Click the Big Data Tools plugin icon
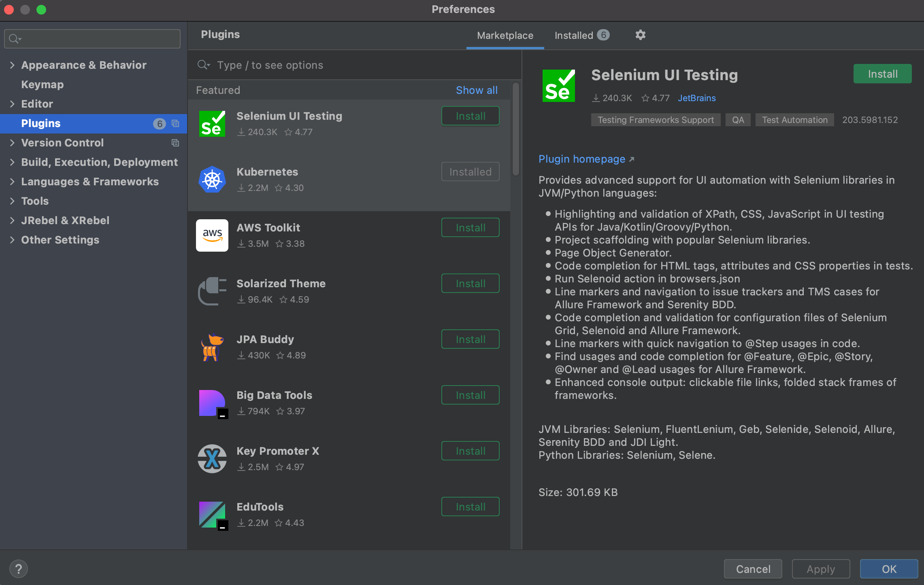Viewport: 924px width, 585px height. click(x=212, y=403)
